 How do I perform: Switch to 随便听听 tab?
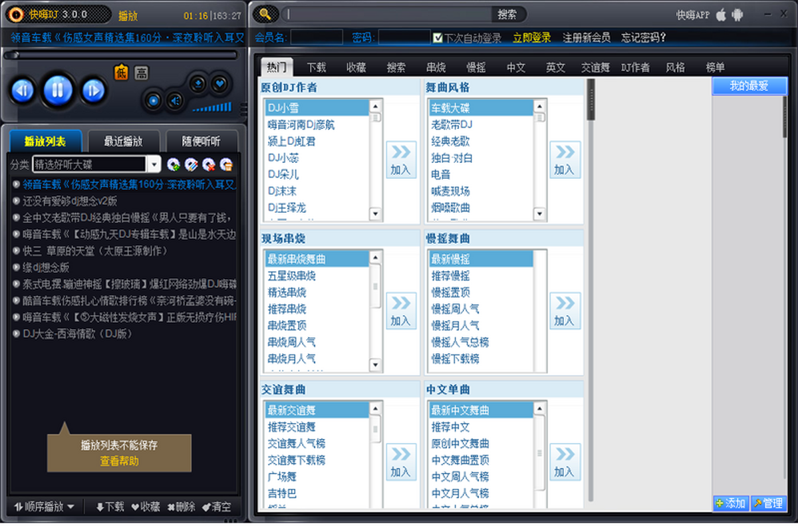[x=201, y=141]
